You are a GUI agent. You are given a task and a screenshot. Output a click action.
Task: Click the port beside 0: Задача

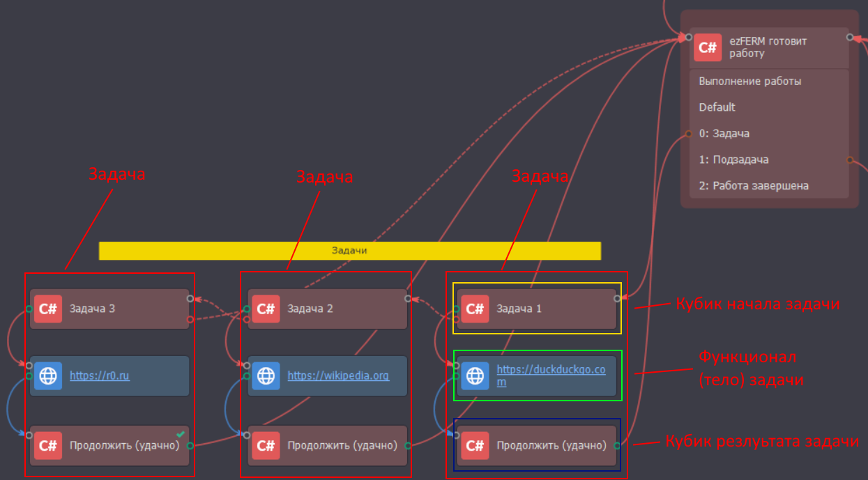tap(689, 133)
